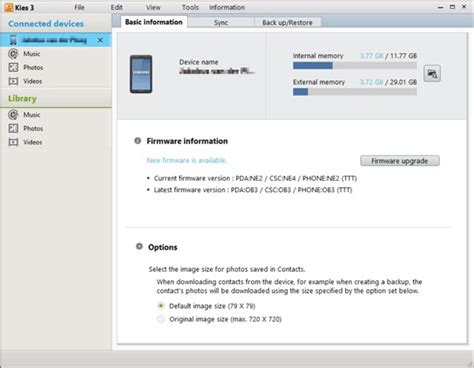Open Videos under Connected devices

click(32, 81)
